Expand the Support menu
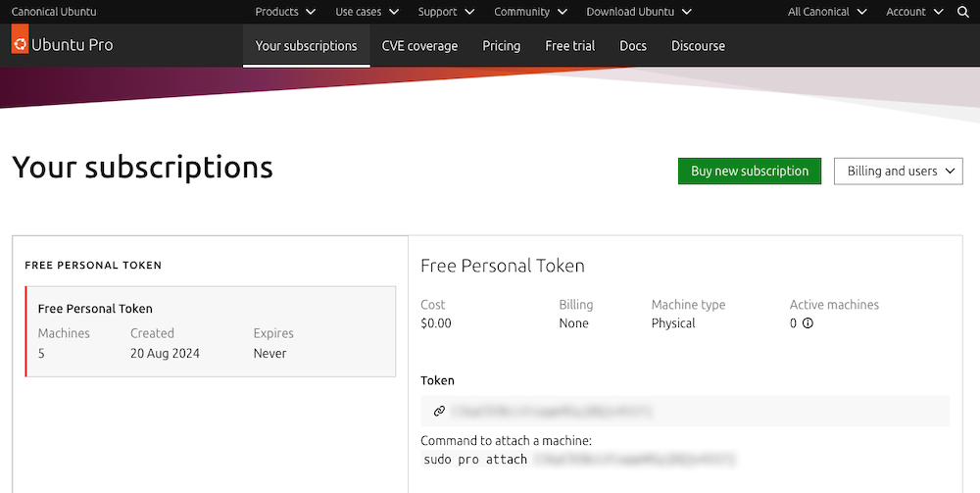Viewport: 980px width, 493px height. point(446,12)
